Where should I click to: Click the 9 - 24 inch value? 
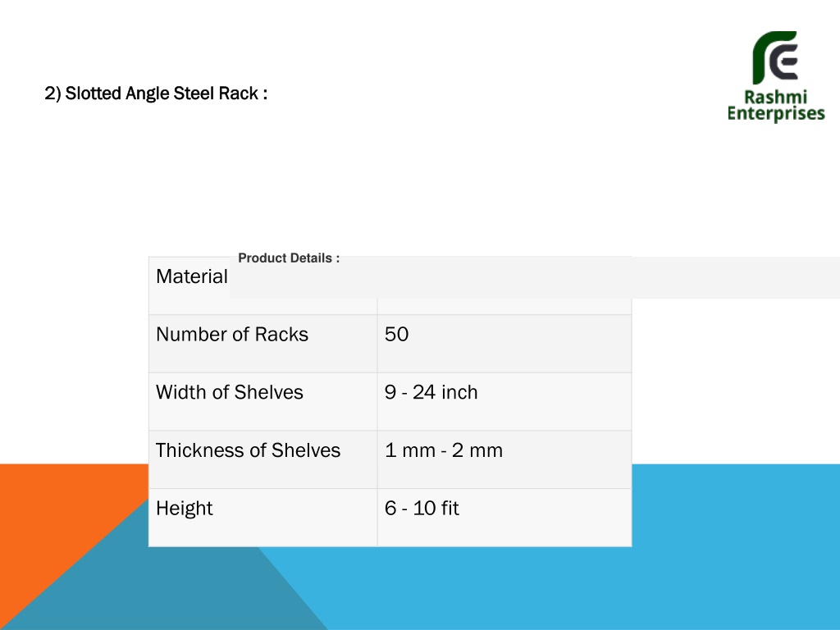pos(431,392)
